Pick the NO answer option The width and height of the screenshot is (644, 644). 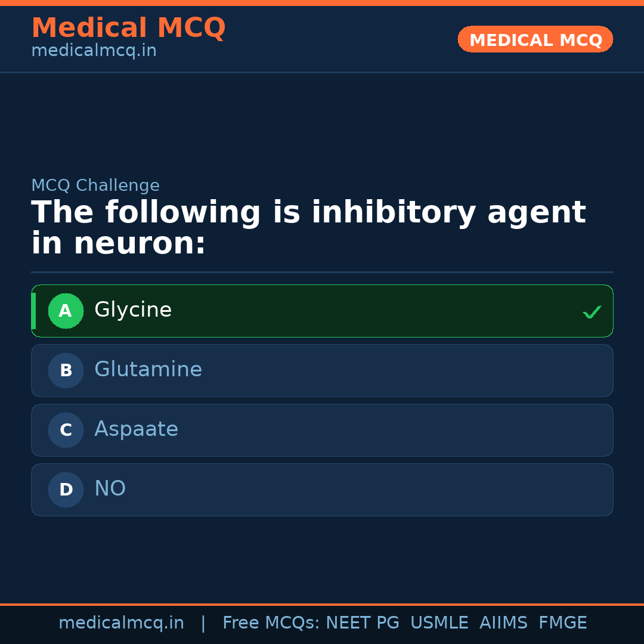tap(322, 490)
